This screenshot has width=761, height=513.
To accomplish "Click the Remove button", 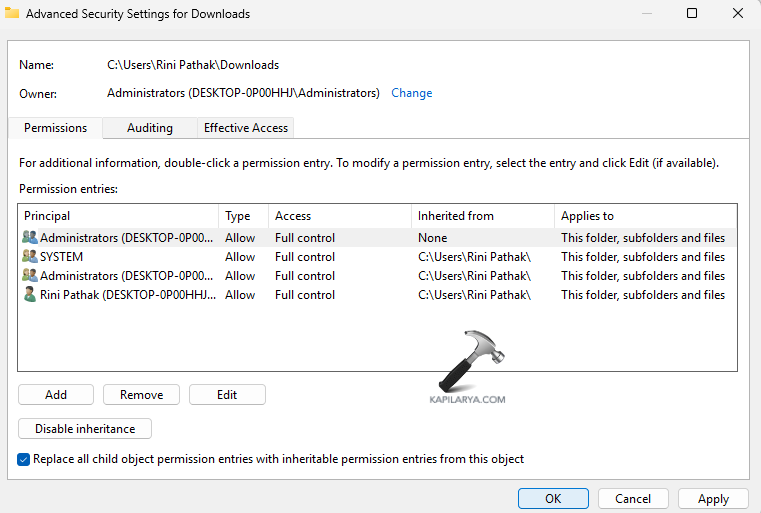I will click(141, 395).
